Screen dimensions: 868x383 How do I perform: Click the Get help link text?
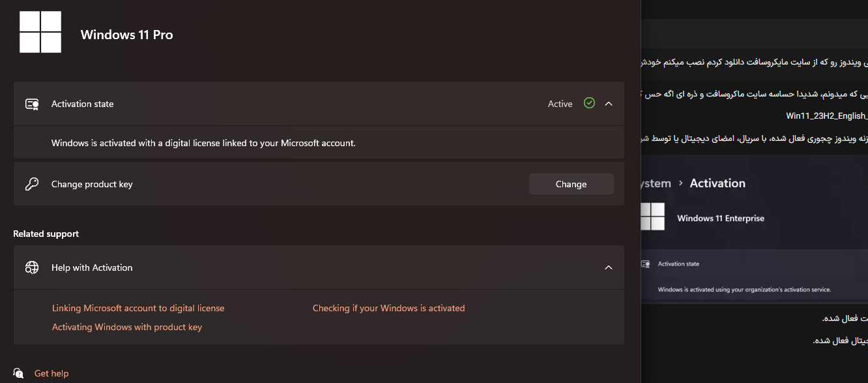pos(51,373)
